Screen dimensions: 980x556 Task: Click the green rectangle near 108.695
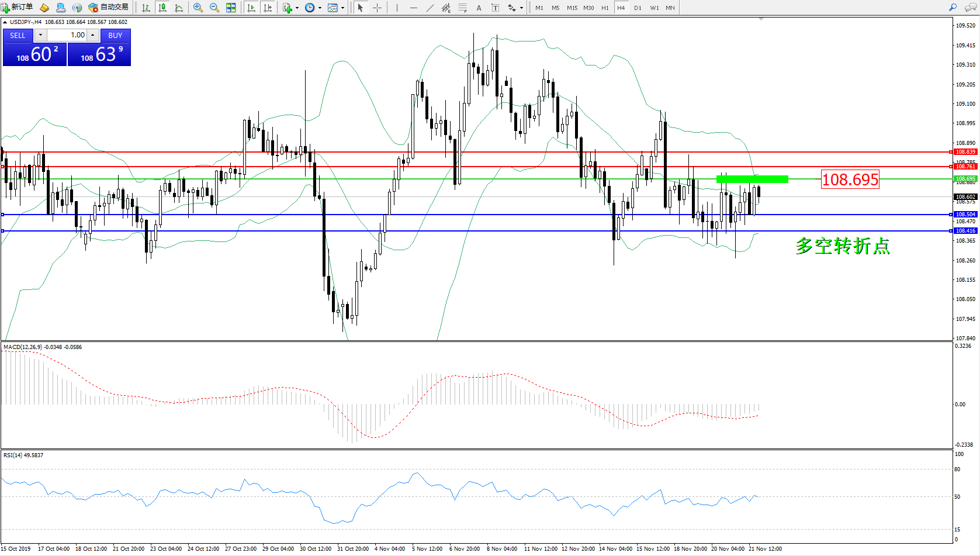(x=752, y=179)
